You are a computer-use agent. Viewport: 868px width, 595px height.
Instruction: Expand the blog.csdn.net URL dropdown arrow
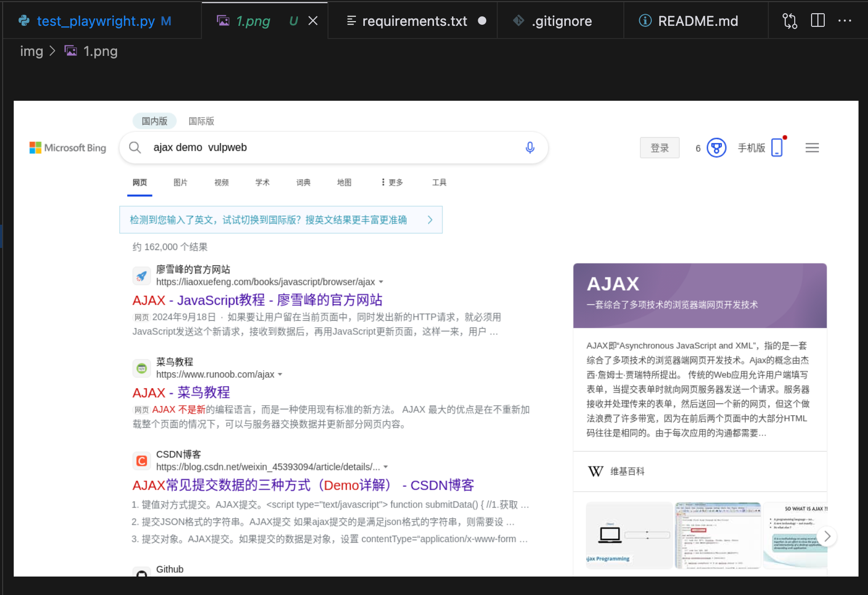(385, 467)
